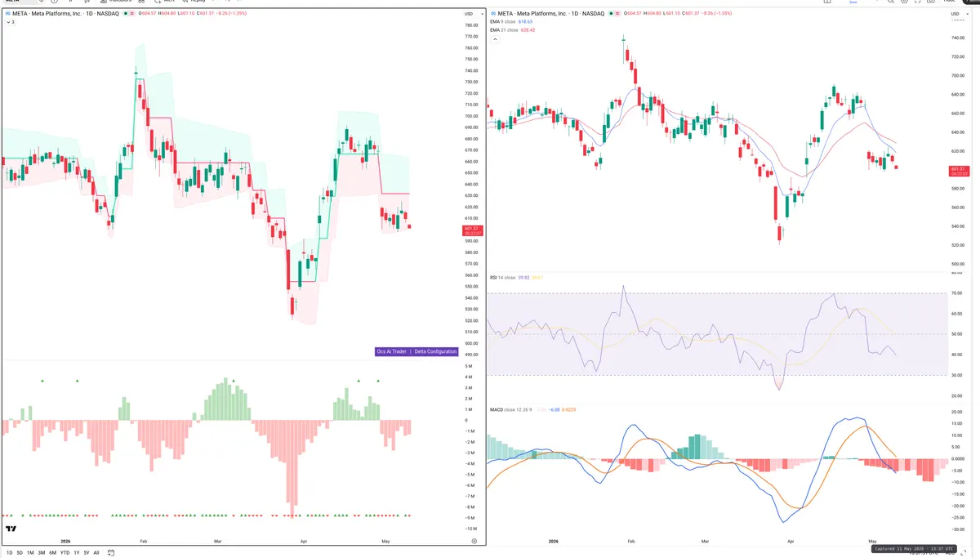Expand the collapsed legend showing 3 in left chart
The width and height of the screenshot is (980, 558).
pos(11,22)
